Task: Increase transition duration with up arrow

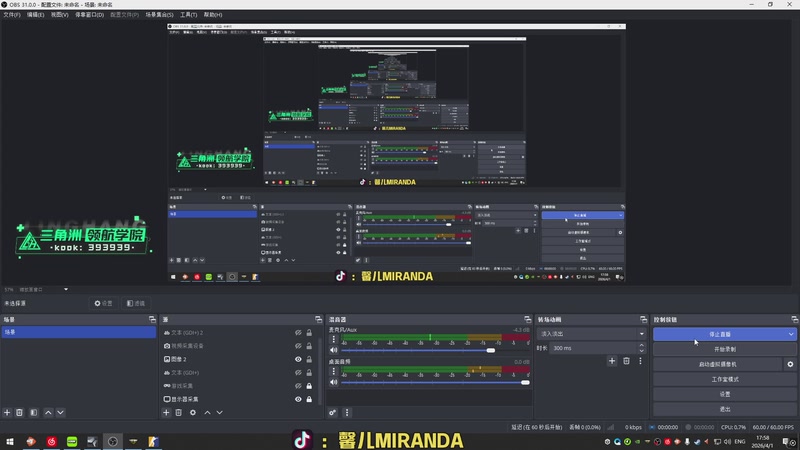Action: [x=641, y=345]
